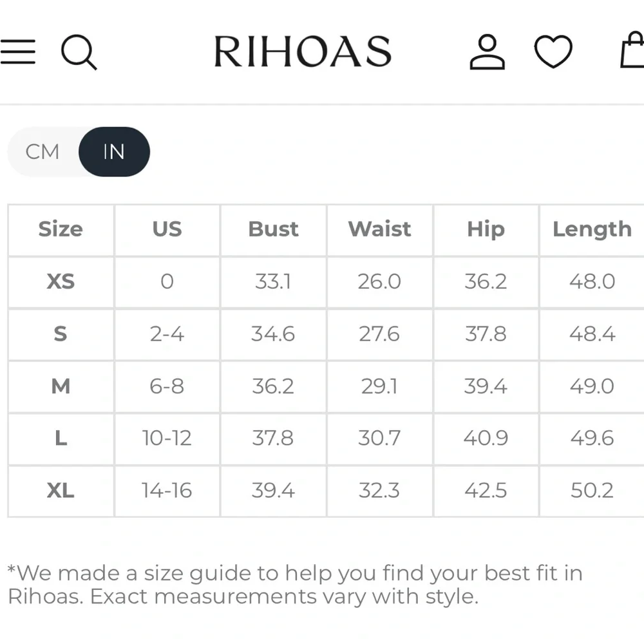The image size is (644, 644).
Task: Open the shopping bag icon
Action: (x=634, y=53)
